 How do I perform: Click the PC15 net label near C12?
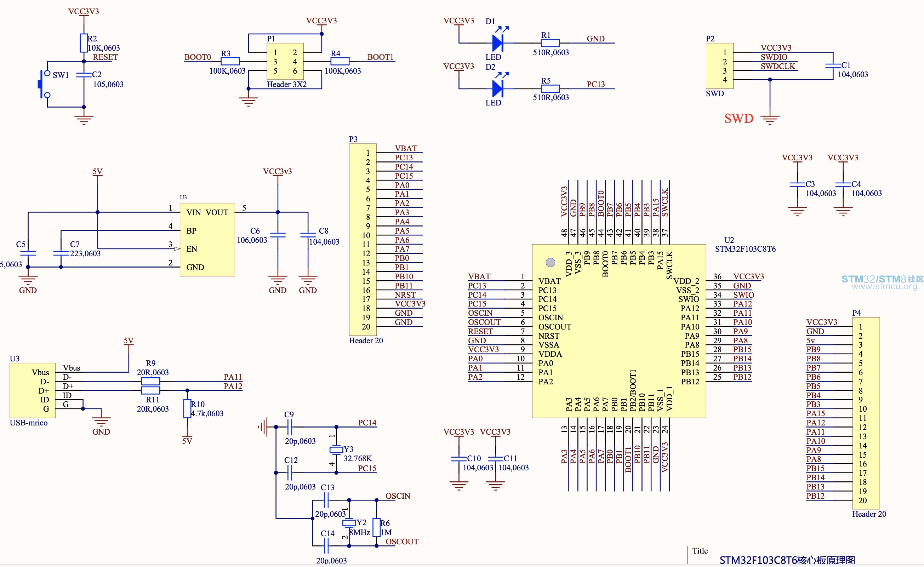coord(367,468)
